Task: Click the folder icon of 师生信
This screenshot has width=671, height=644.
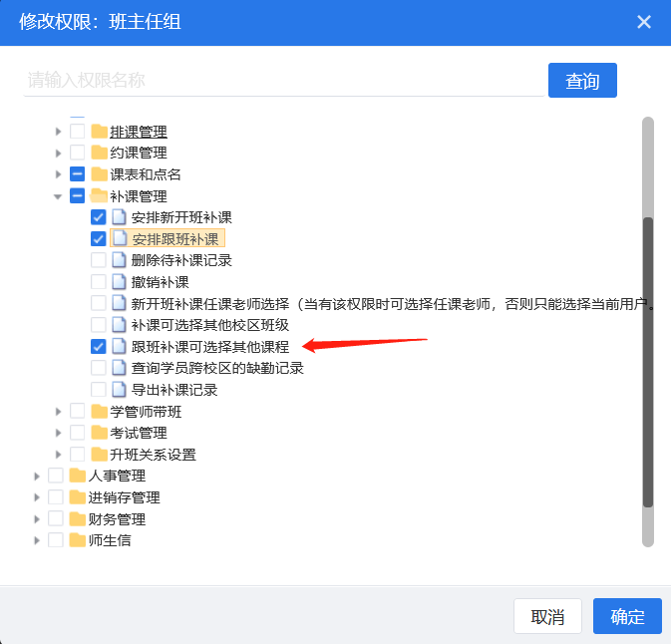Action: pyautogui.click(x=78, y=540)
